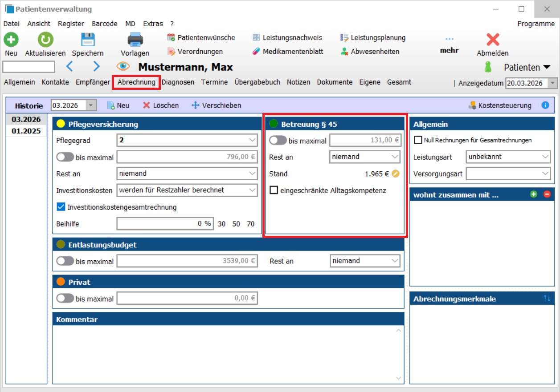
Task: Click the green plus in 'wohnt zusammen mit'
Action: [534, 194]
